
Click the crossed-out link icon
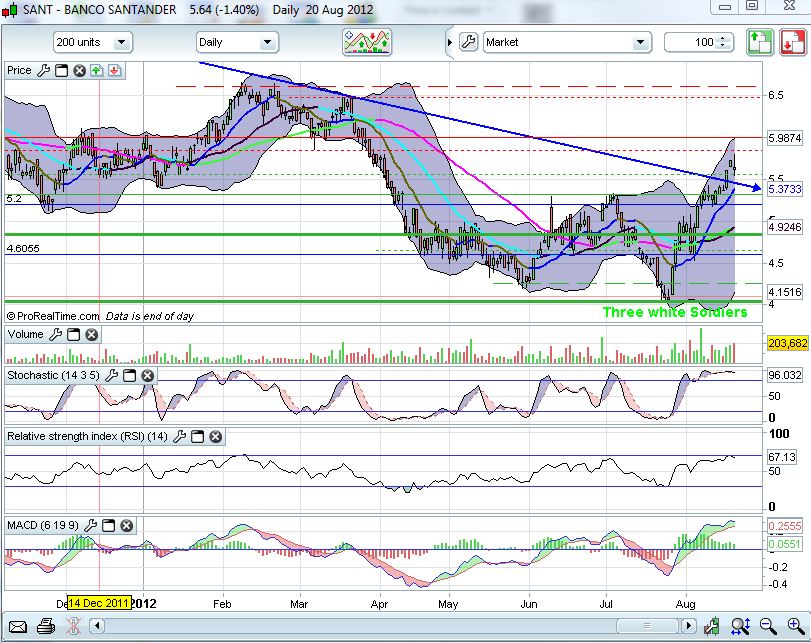coord(73,626)
